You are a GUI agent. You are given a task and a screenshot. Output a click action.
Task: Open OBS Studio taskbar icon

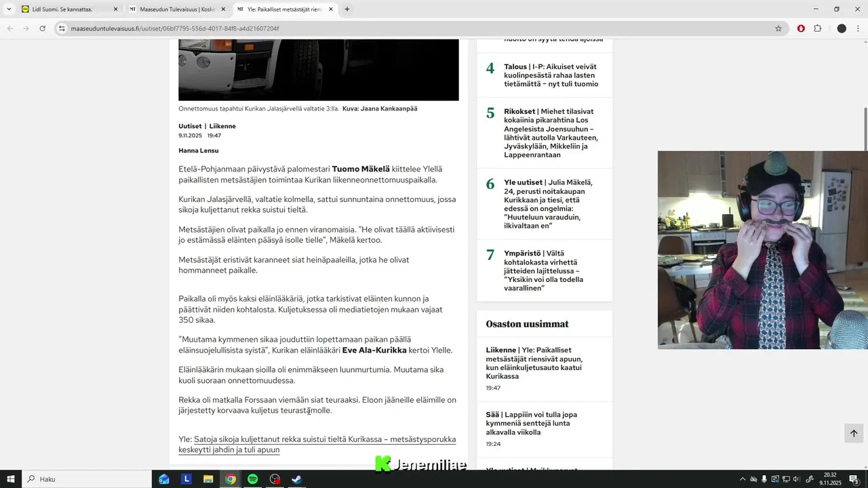click(x=275, y=479)
